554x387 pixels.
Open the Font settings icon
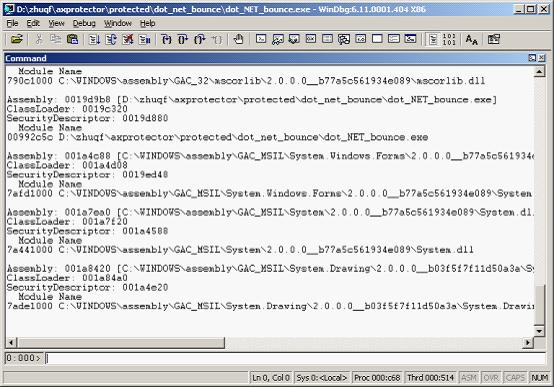(x=471, y=39)
